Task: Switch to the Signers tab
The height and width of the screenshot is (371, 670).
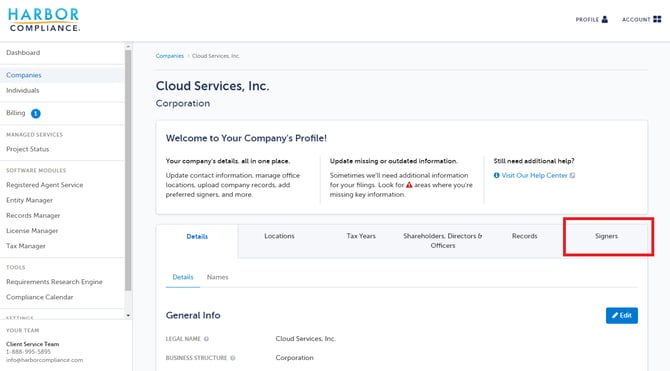Action: (606, 236)
